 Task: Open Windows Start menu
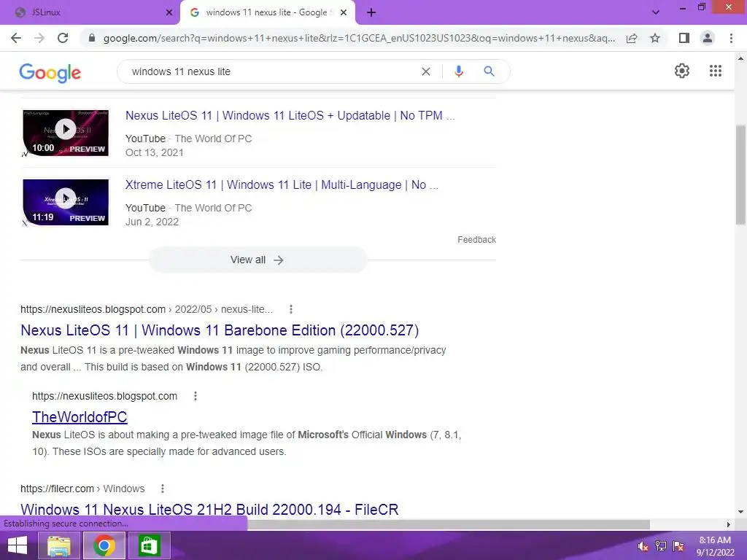[18, 545]
